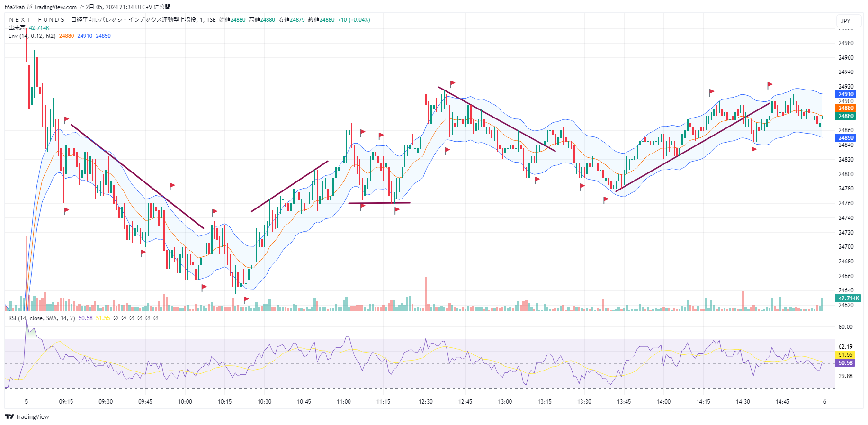Click the red flag at the right end of the horizontal line
Viewport: 868px width, 425px height.
click(397, 210)
